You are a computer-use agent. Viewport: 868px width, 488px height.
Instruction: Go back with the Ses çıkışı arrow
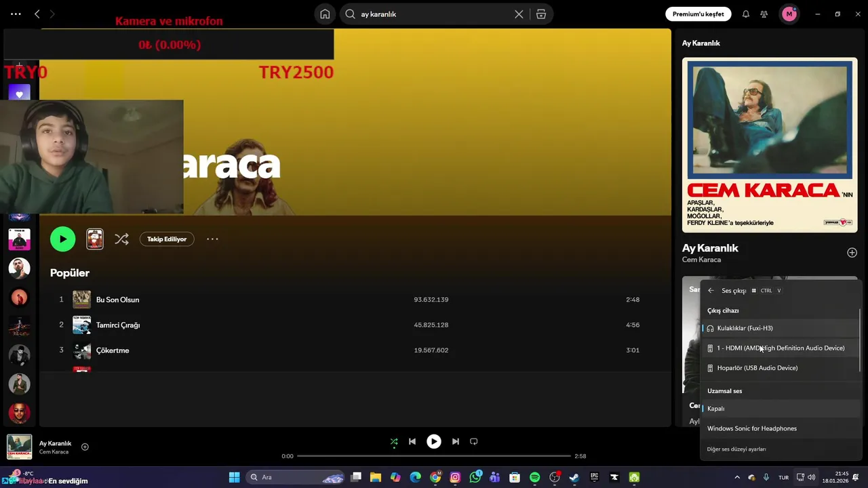pos(711,290)
